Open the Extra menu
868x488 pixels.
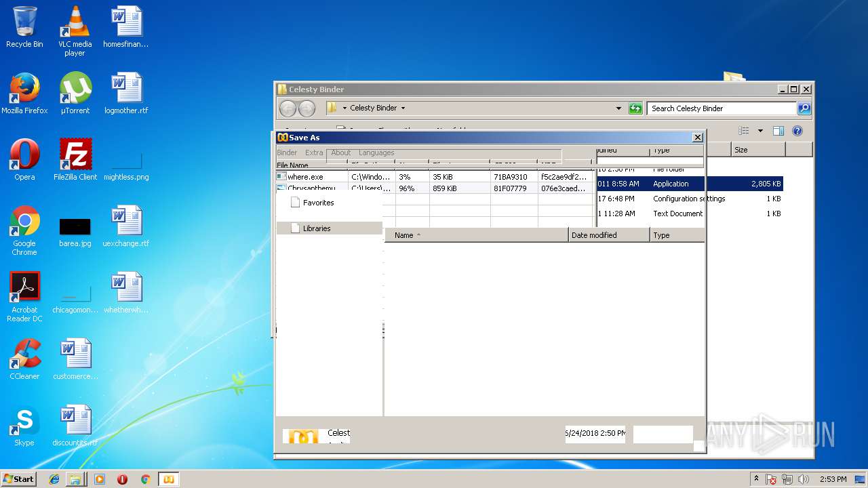click(314, 152)
